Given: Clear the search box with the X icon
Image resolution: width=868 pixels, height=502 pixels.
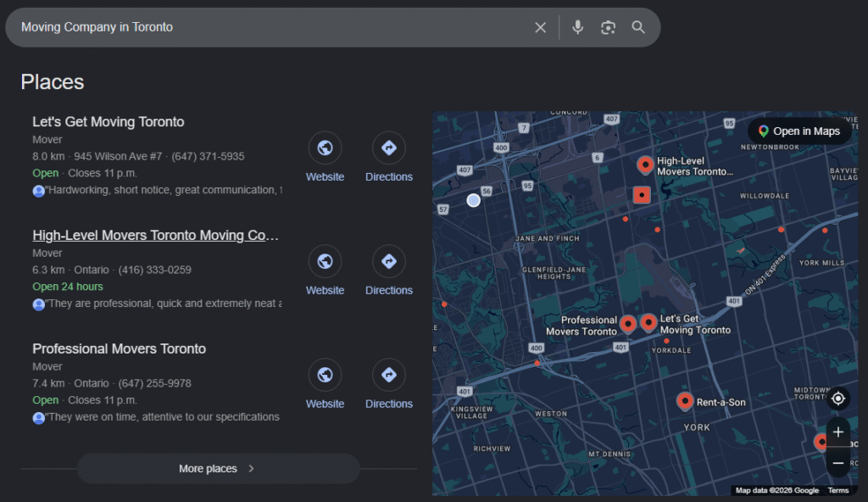Looking at the screenshot, I should pos(540,27).
